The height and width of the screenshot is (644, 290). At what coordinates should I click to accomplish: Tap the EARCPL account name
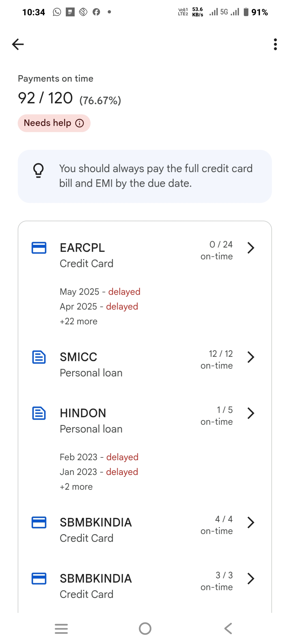pyautogui.click(x=82, y=248)
